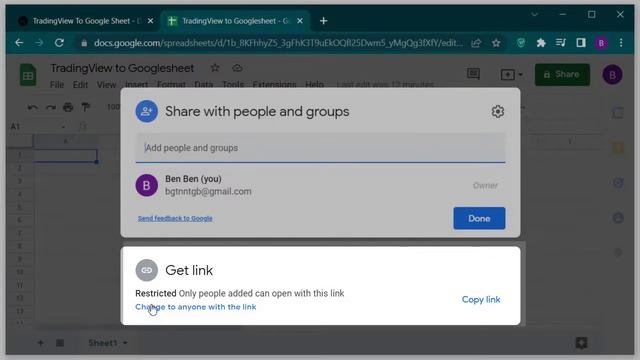Click the Sheet1 sheet tab
The image size is (640, 360).
pyautogui.click(x=102, y=343)
